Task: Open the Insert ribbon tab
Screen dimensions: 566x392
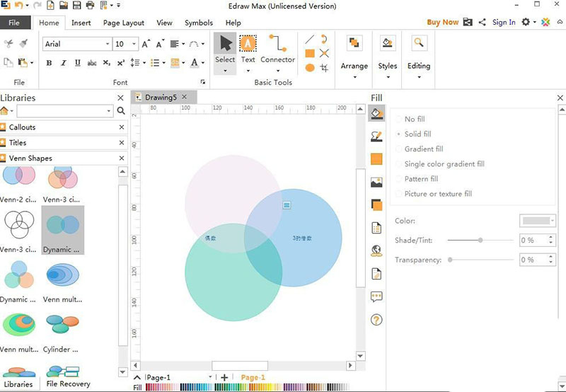Action: (x=81, y=23)
